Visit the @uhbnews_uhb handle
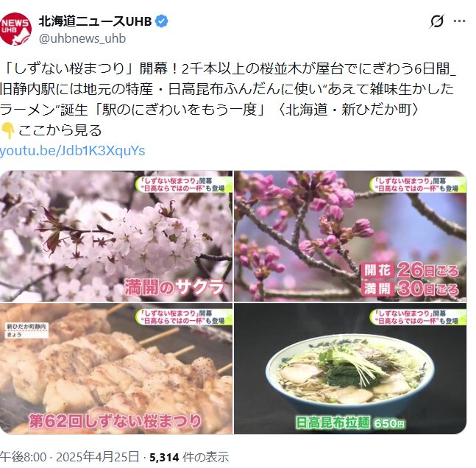The width and height of the screenshot is (476, 468). [x=82, y=38]
